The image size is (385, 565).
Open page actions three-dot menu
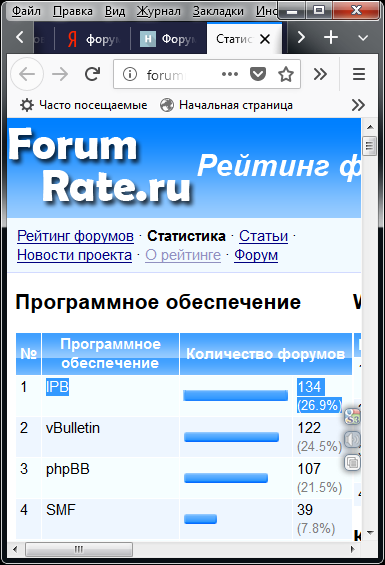click(230, 74)
